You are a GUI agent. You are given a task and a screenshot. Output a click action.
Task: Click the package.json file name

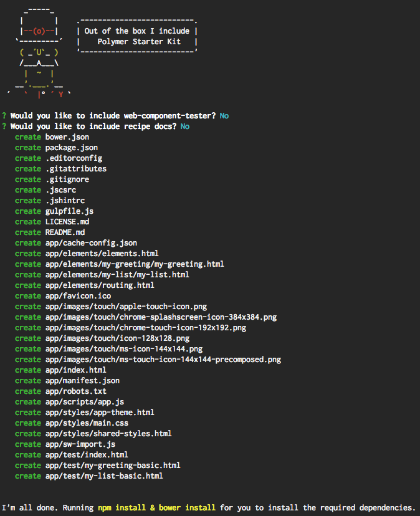(x=72, y=148)
